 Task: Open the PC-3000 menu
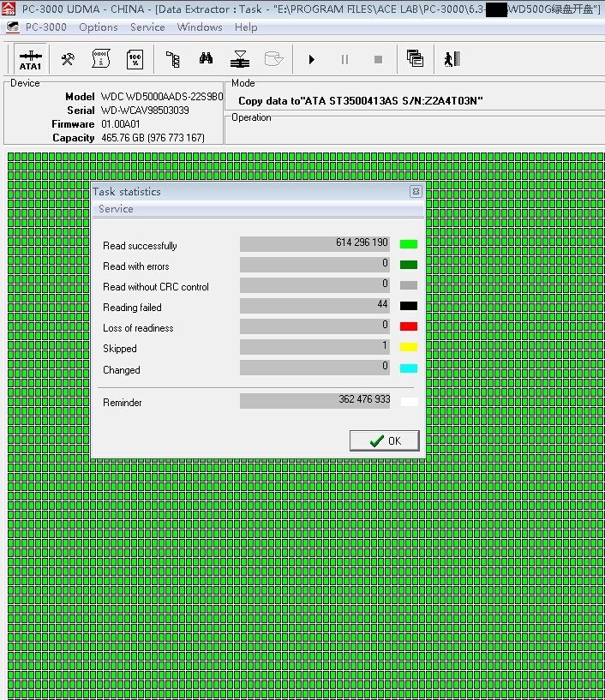(x=45, y=27)
